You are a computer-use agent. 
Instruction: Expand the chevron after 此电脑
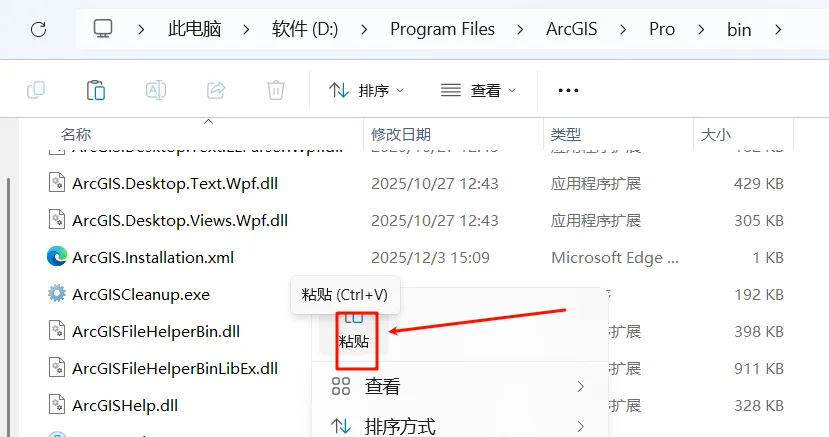[246, 30]
